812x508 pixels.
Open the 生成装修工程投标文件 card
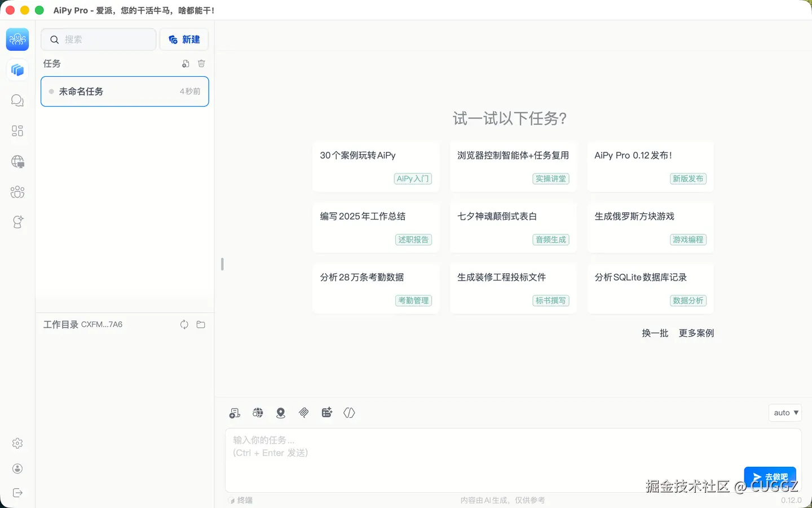coord(513,289)
